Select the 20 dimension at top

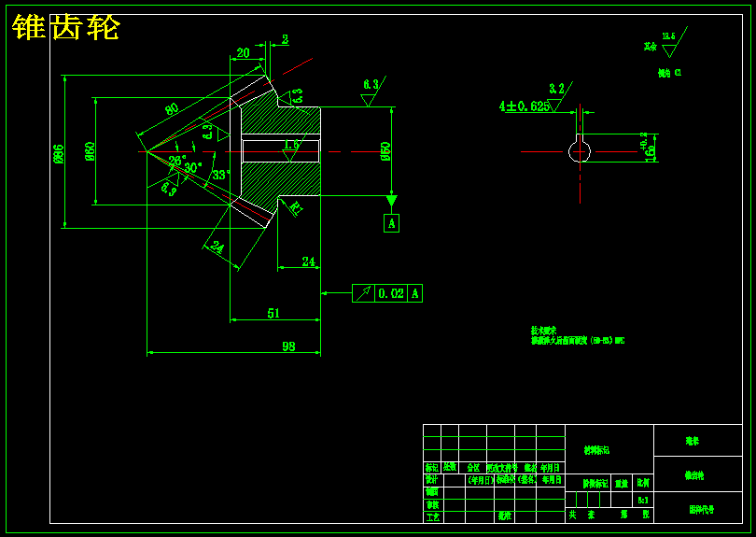pos(243,52)
